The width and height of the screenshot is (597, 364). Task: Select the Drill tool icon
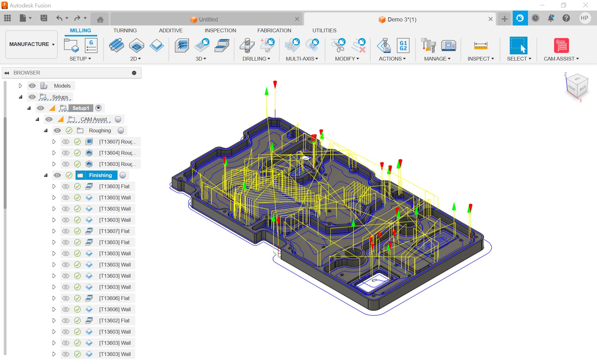tap(247, 46)
